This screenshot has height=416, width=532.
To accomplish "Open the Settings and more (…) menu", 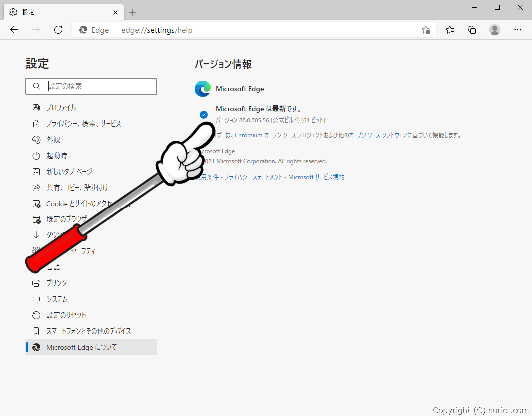I will [x=517, y=30].
